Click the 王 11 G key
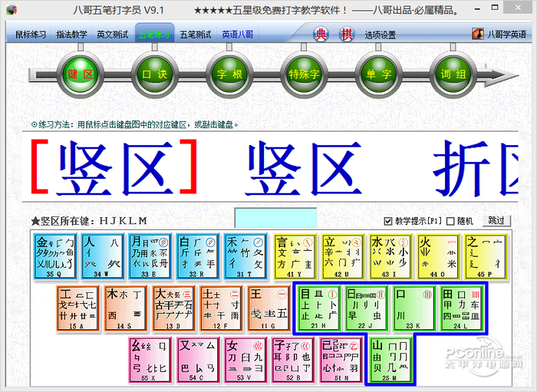The width and height of the screenshot is (537, 392). click(x=268, y=308)
